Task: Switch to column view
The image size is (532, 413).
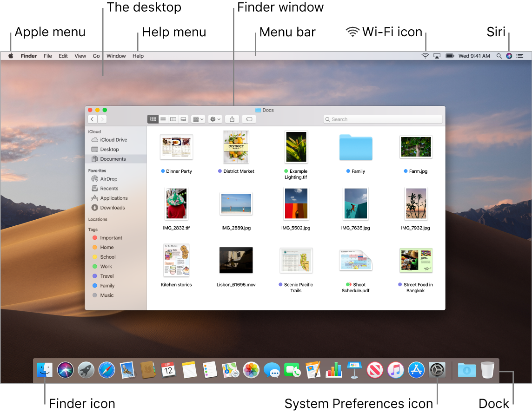Action: pos(173,119)
